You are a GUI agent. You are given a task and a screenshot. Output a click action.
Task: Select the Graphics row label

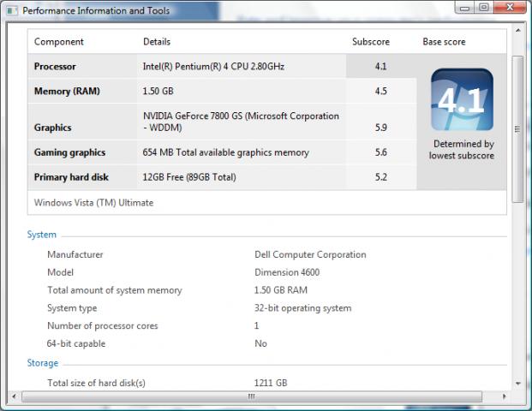[52, 128]
